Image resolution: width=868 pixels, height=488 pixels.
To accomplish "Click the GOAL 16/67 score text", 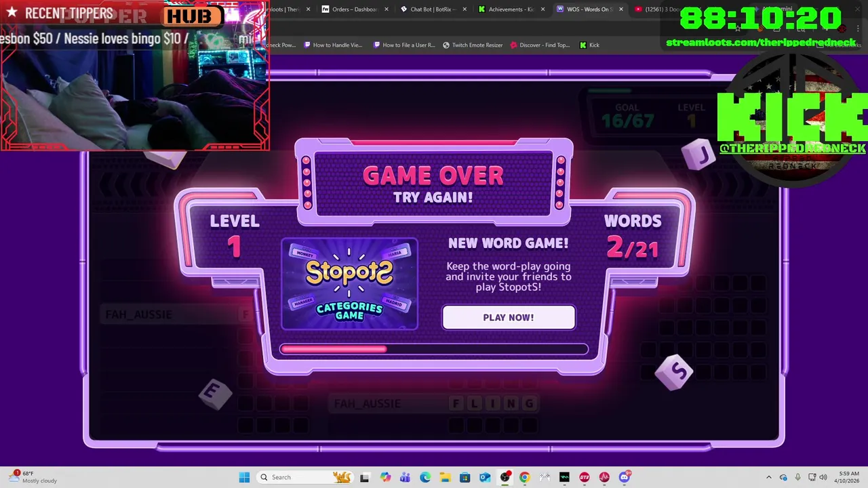I will [x=627, y=117].
